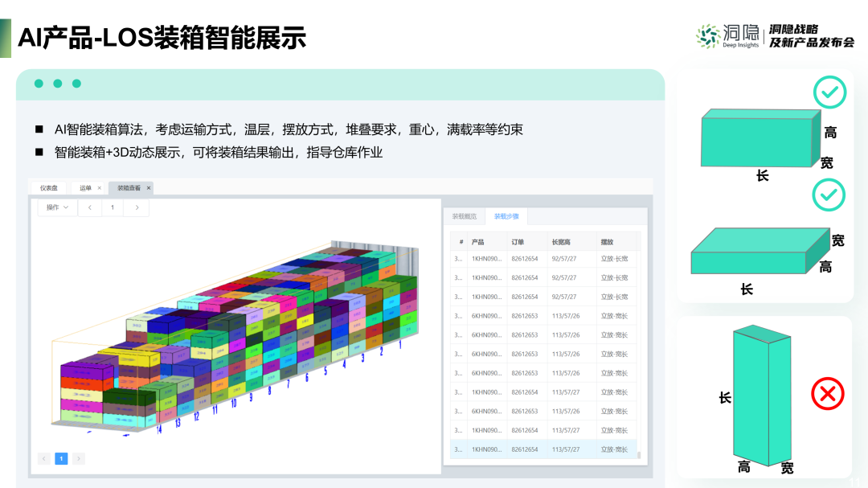
Task: Switch to the 装载概览 tab
Action: tap(464, 216)
